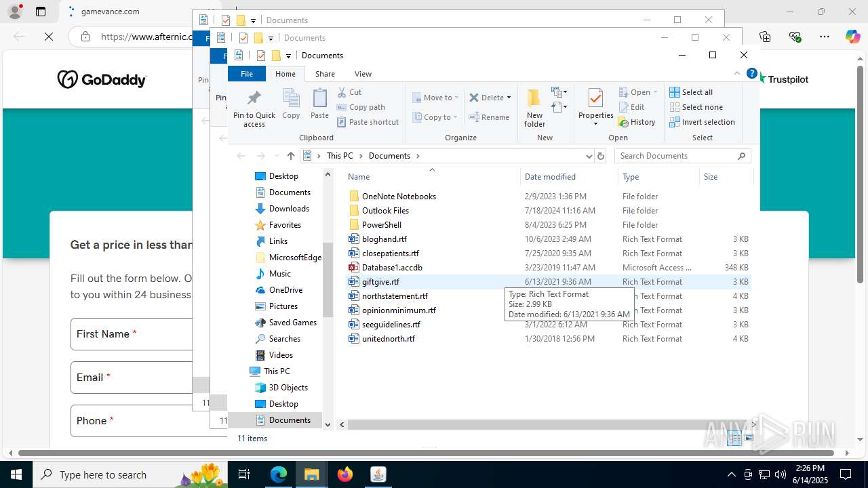Click the Cut scissors command
The height and width of the screenshot is (488, 868).
click(x=349, y=92)
